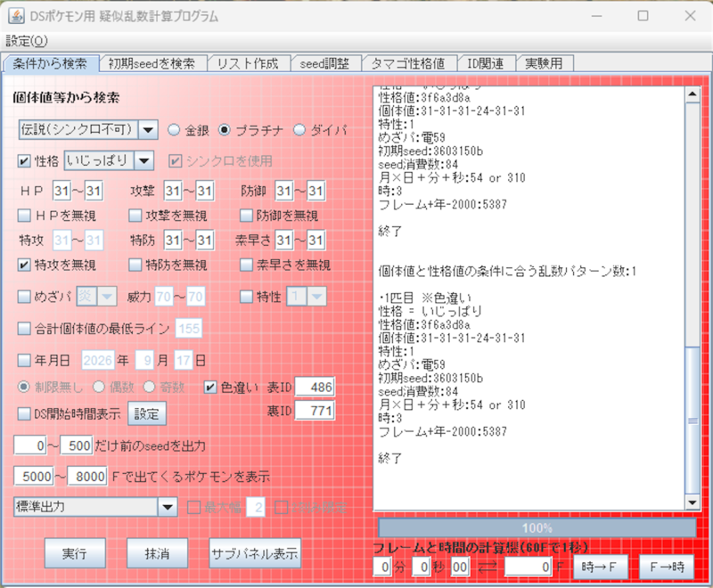Click the 乱数パターン数:1 result line

pos(507,271)
